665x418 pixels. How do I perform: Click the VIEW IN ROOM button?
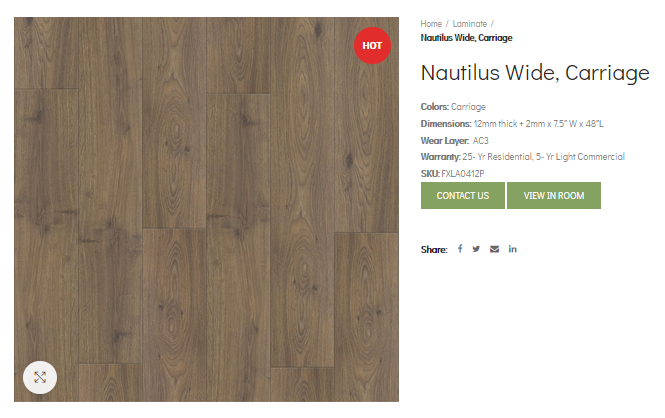(554, 195)
